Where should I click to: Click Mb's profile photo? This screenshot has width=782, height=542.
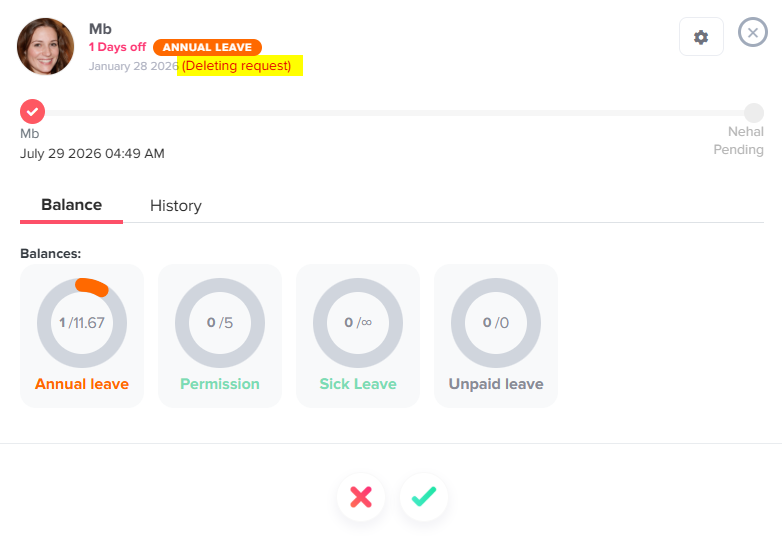click(x=45, y=46)
